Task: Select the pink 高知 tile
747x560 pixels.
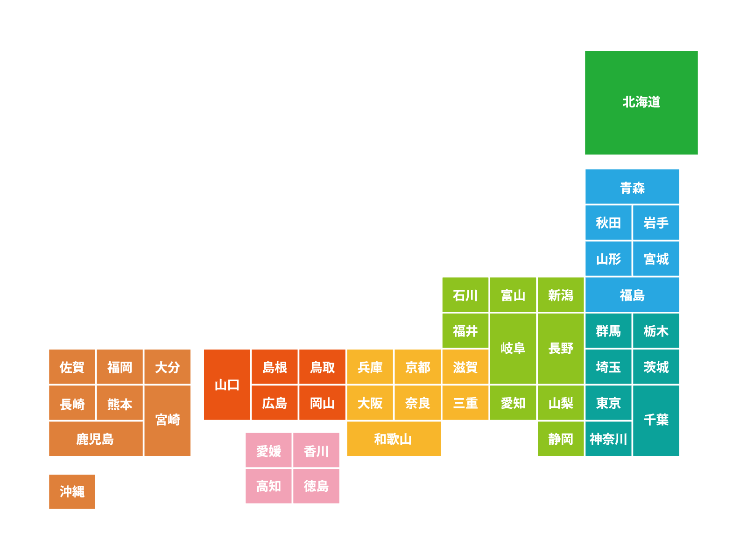Action: (x=268, y=486)
